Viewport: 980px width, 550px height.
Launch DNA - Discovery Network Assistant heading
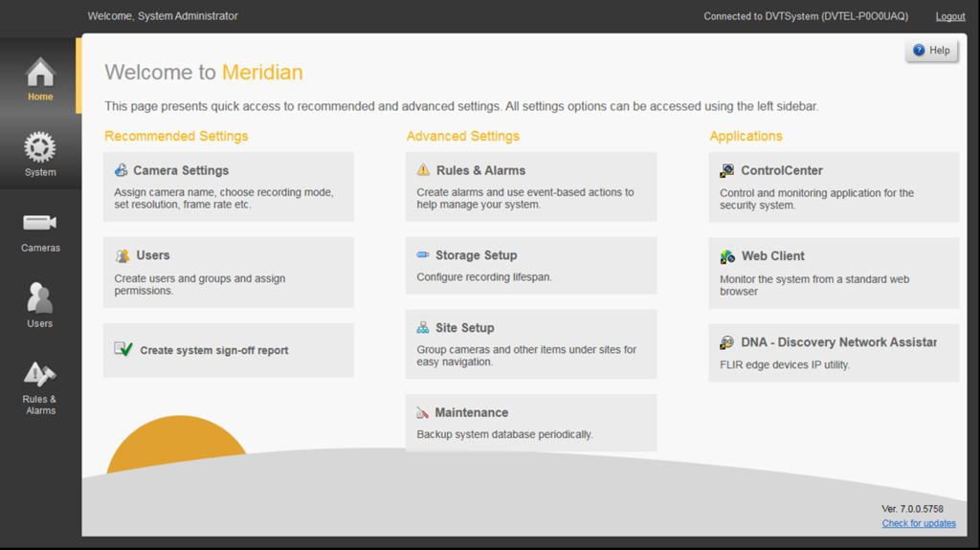[x=838, y=341]
